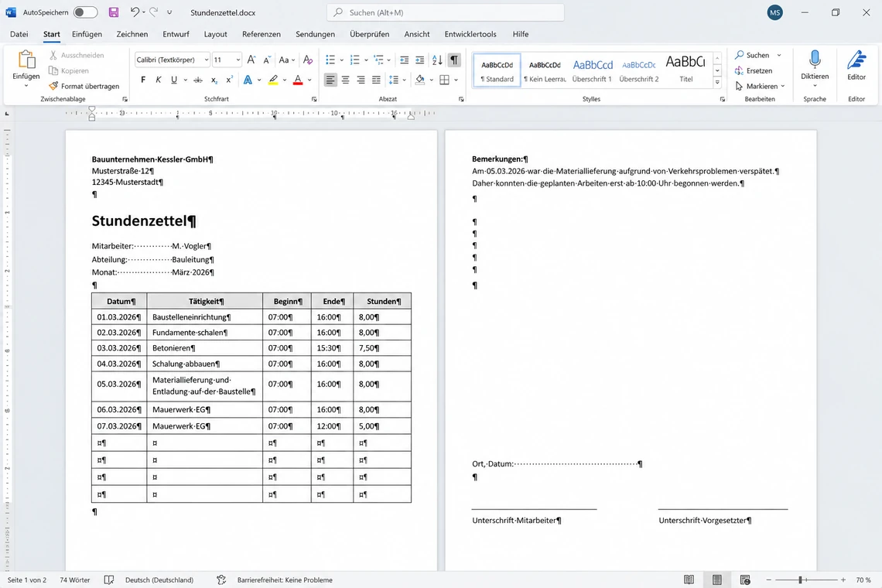Click the Ausschneiden scissors option
The image size is (882, 588).
(x=77, y=55)
